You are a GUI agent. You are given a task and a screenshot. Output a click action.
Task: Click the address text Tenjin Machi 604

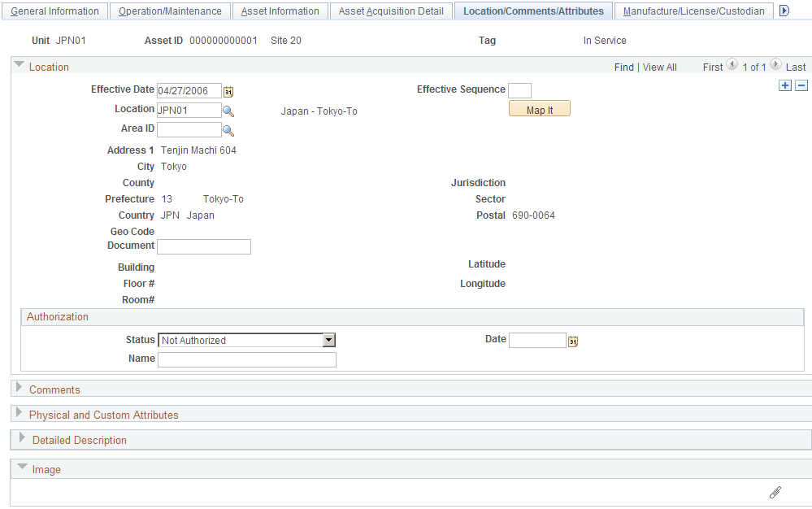(198, 150)
